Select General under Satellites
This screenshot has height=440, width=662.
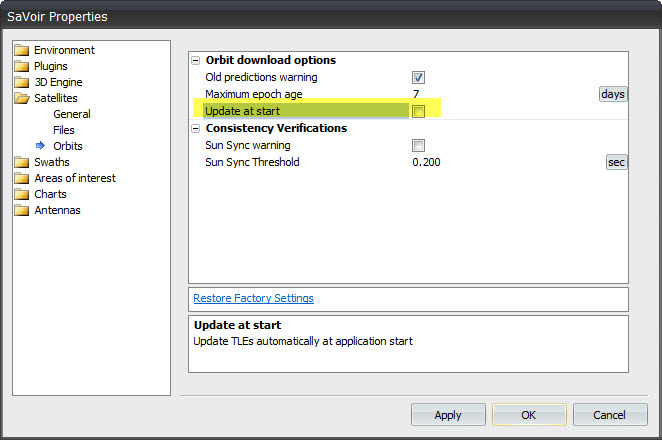[72, 114]
